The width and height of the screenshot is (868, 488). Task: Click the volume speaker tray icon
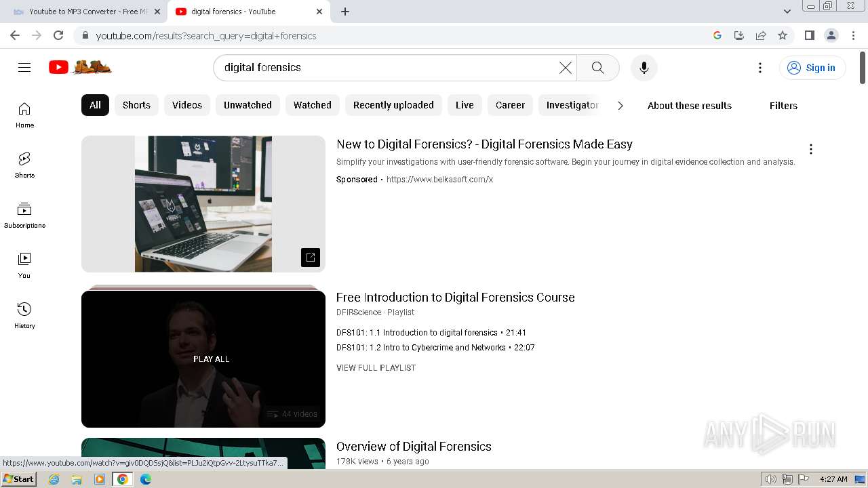(x=771, y=479)
